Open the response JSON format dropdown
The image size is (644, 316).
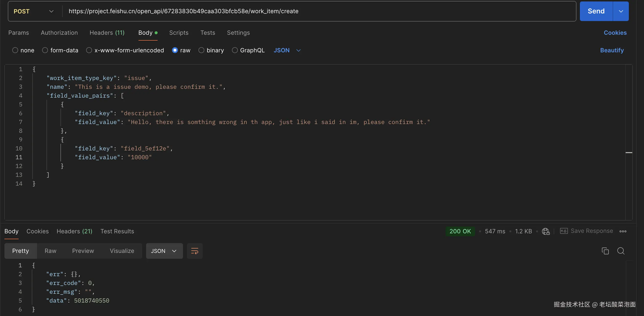tap(164, 251)
